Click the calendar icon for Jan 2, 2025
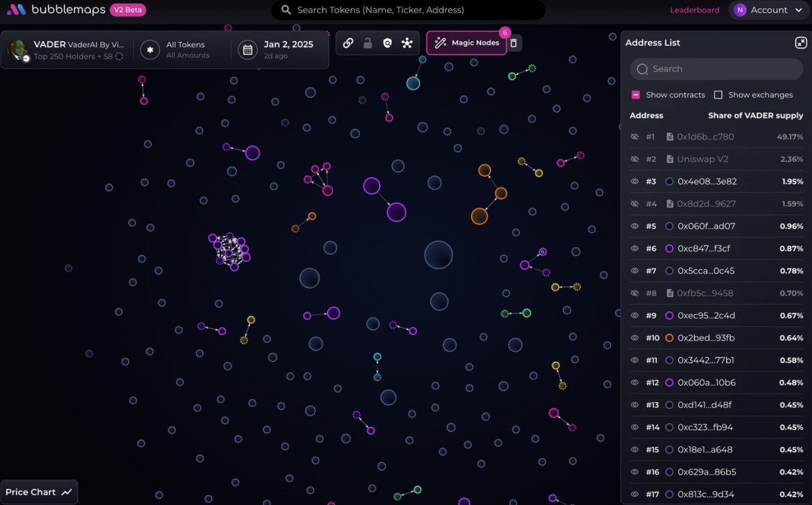 247,50
